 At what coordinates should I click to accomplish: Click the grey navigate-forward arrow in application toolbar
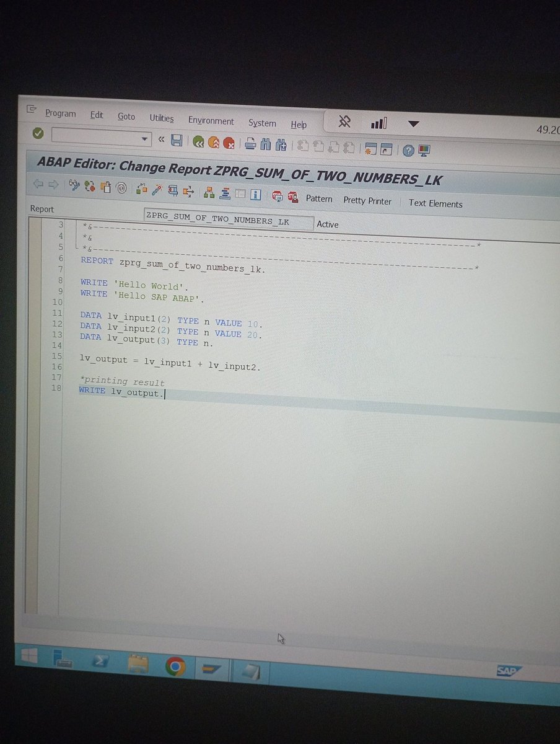click(x=54, y=184)
